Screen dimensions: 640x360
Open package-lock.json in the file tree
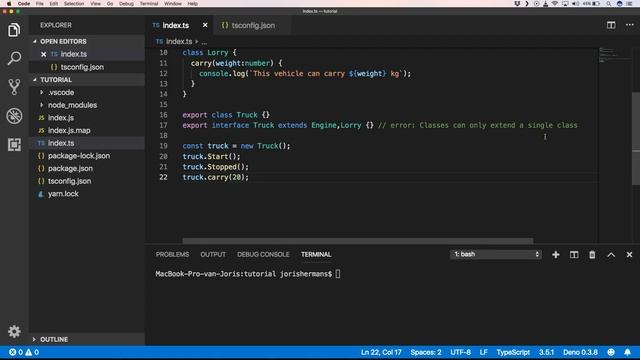(87, 156)
